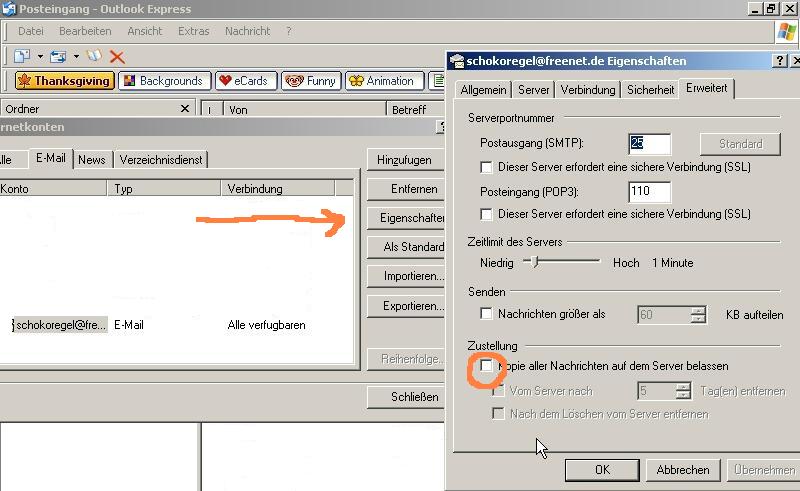Open the ? help menu
The height and width of the screenshot is (491, 800).
click(289, 31)
